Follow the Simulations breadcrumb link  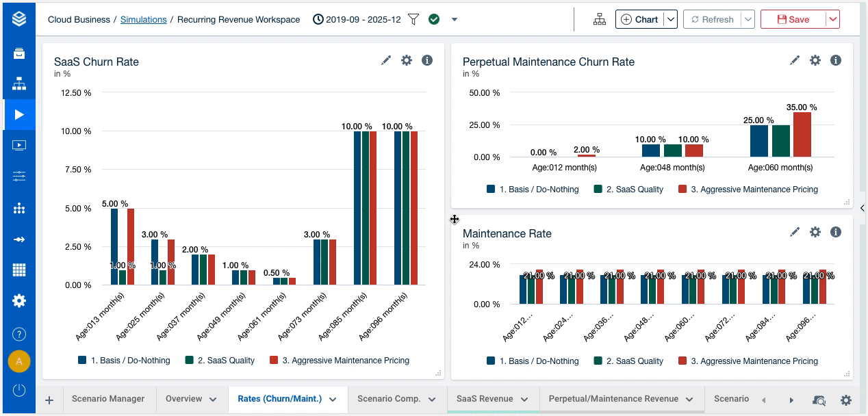click(143, 20)
